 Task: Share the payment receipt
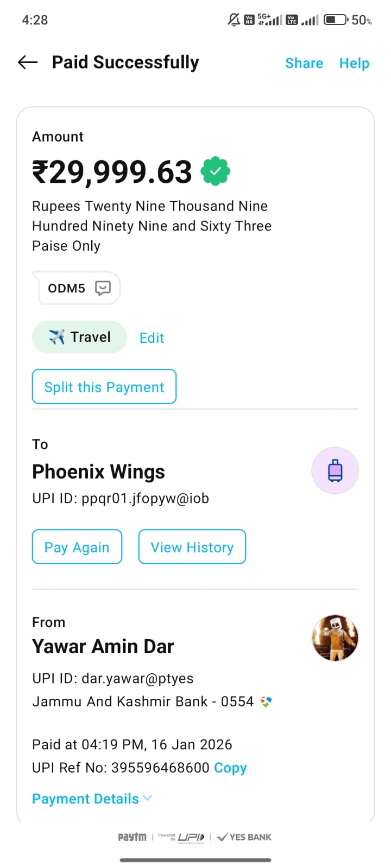304,63
